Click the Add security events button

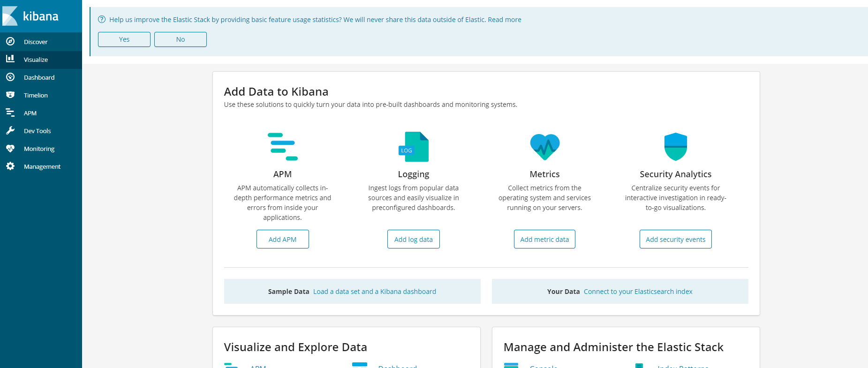676,239
